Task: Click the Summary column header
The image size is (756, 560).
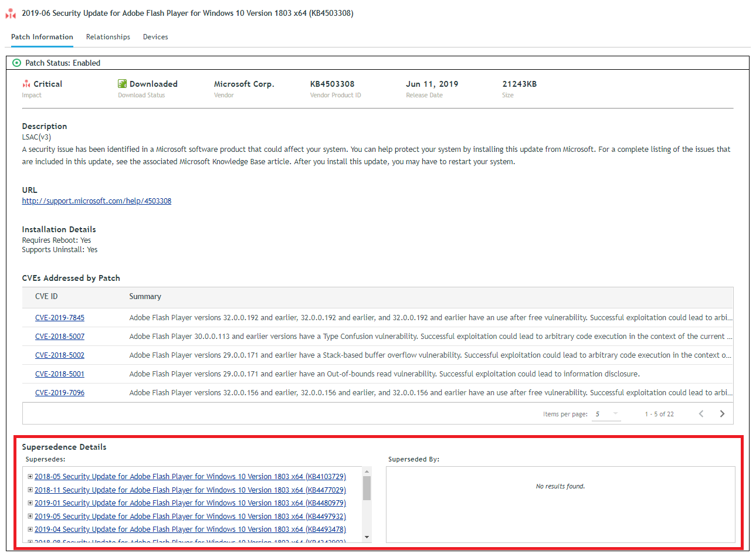Action: click(145, 296)
